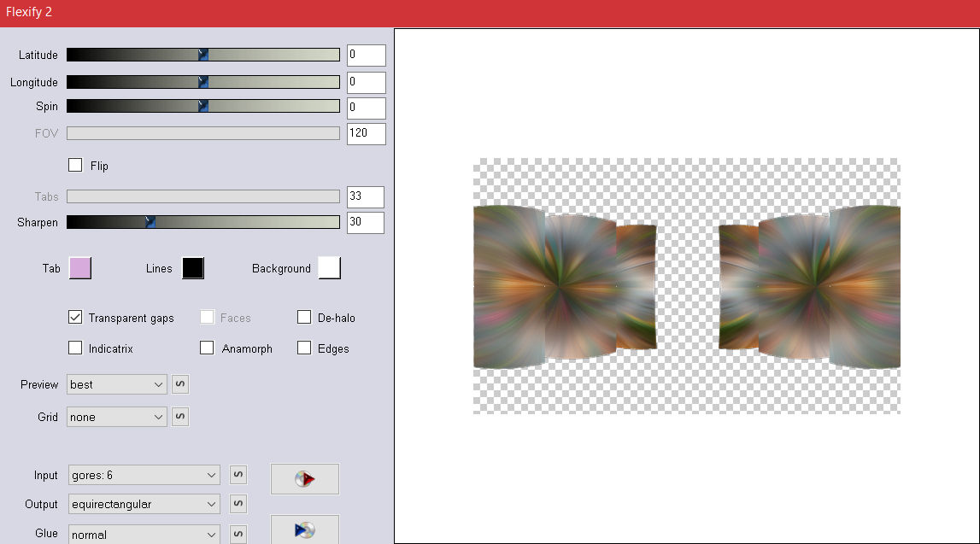
Task: Open the black Lines color swatch
Action: pos(193,268)
